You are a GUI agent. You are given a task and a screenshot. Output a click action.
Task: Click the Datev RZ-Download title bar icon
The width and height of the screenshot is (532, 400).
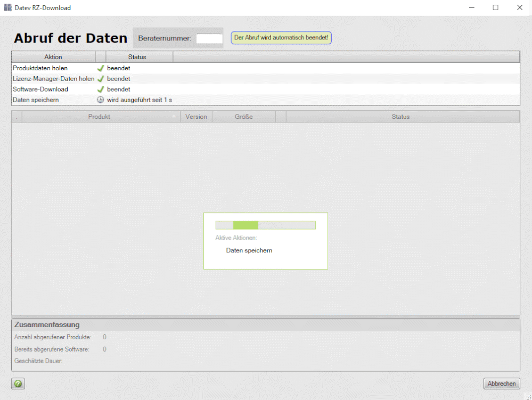click(x=8, y=7)
